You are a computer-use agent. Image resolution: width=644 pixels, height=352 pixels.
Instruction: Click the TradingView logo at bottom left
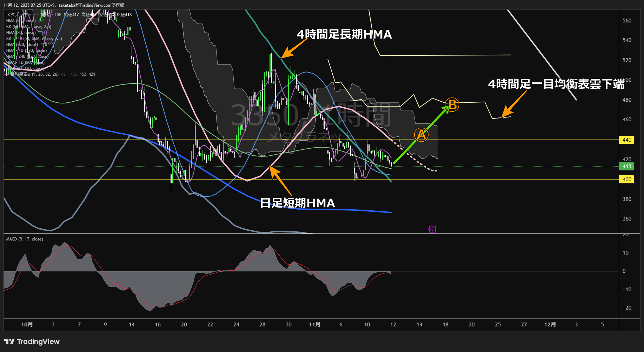point(32,341)
